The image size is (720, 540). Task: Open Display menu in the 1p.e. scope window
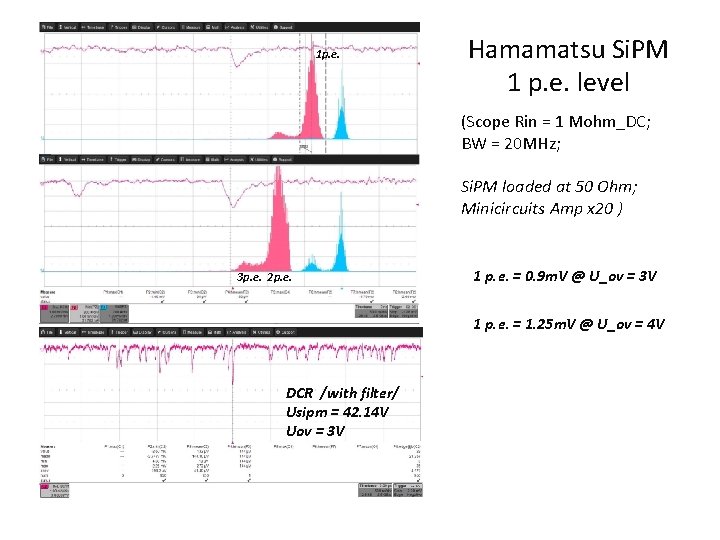(x=141, y=28)
